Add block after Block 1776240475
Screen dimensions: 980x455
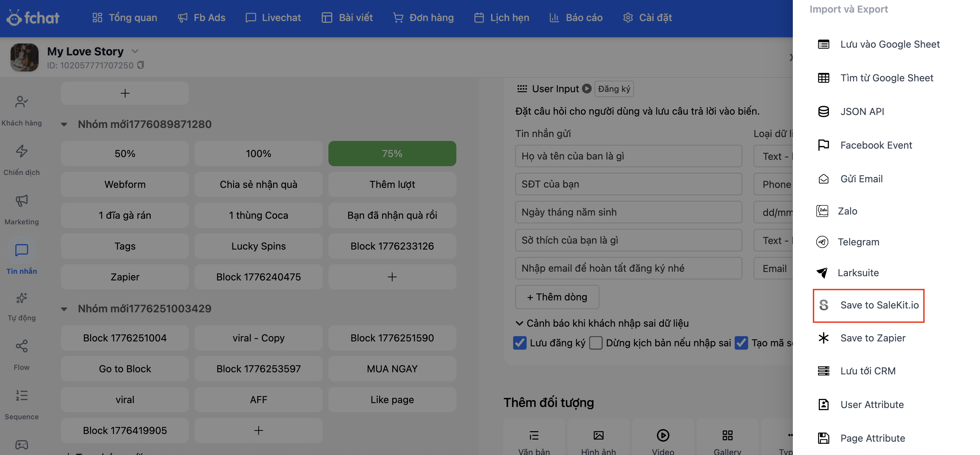pos(392,277)
